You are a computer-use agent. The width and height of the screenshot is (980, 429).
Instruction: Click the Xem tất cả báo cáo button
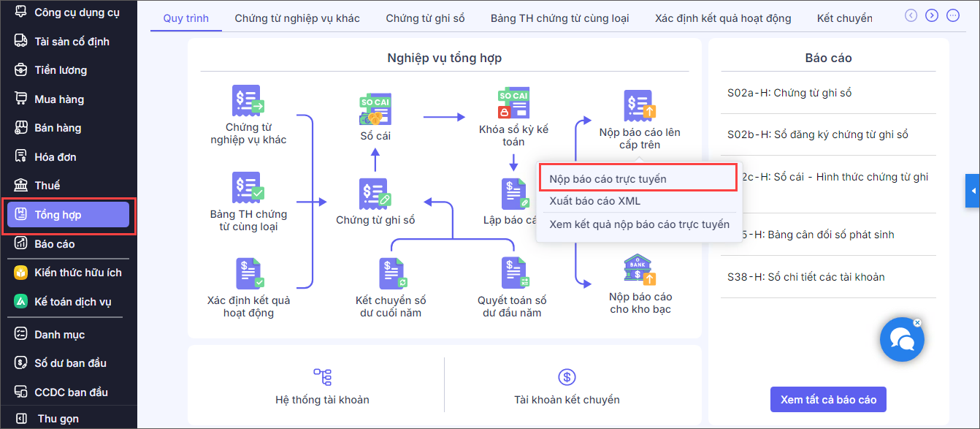point(828,400)
